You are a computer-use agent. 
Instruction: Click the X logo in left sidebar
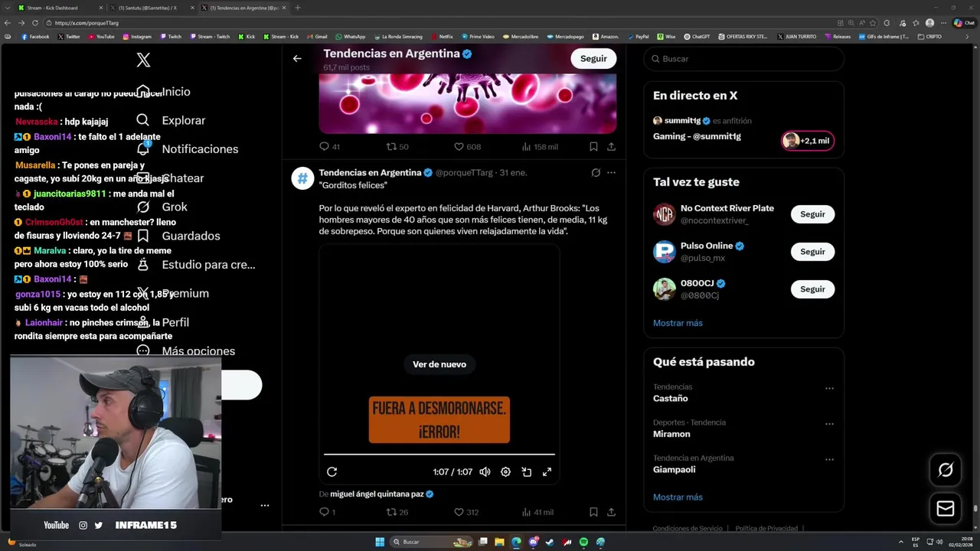143,60
